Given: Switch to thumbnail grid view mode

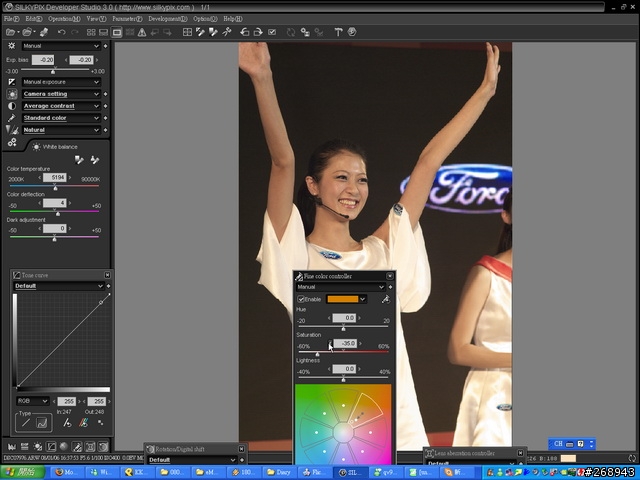Looking at the screenshot, I should 91,32.
